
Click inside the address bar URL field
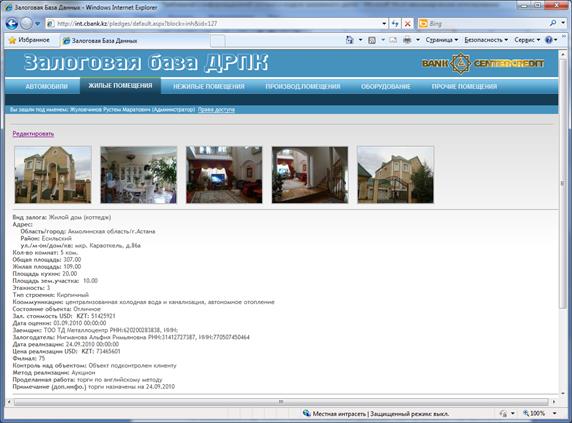coord(215,24)
